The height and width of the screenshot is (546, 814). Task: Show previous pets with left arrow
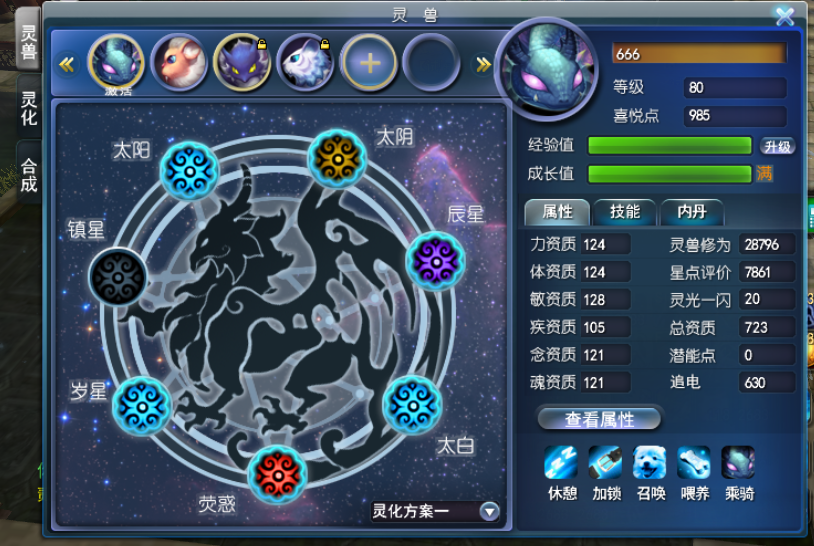(x=66, y=64)
